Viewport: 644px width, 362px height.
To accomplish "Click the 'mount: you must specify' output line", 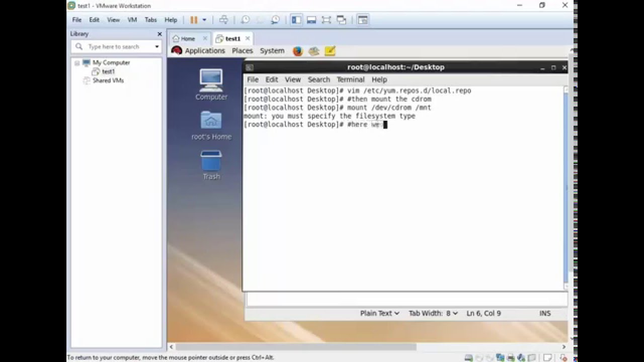I will 330,116.
